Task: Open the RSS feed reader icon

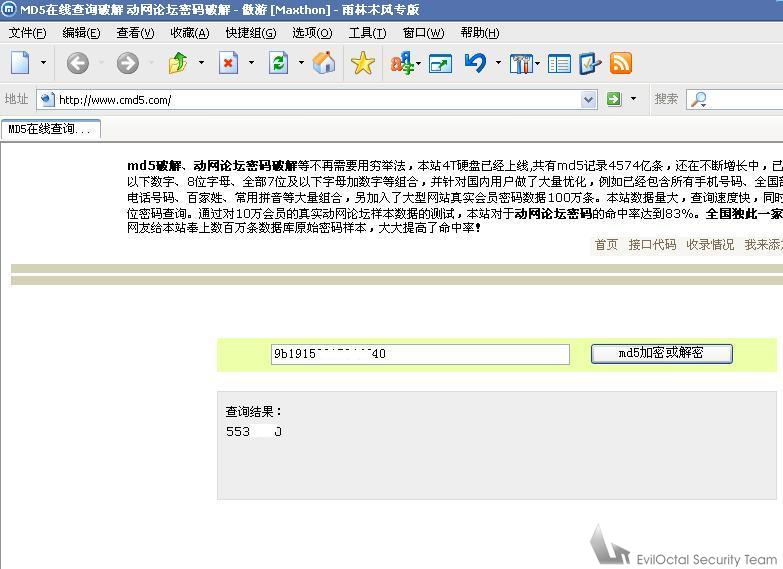Action: pyautogui.click(x=621, y=64)
